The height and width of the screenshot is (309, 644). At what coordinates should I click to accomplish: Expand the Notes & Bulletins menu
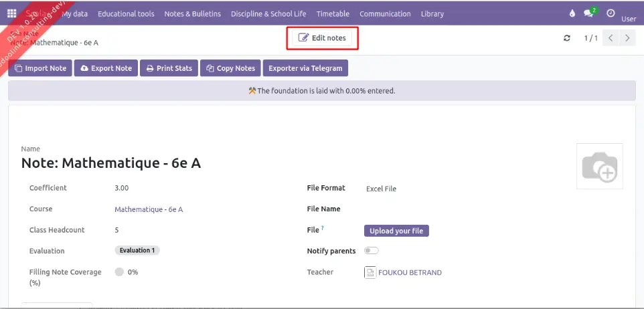point(192,13)
